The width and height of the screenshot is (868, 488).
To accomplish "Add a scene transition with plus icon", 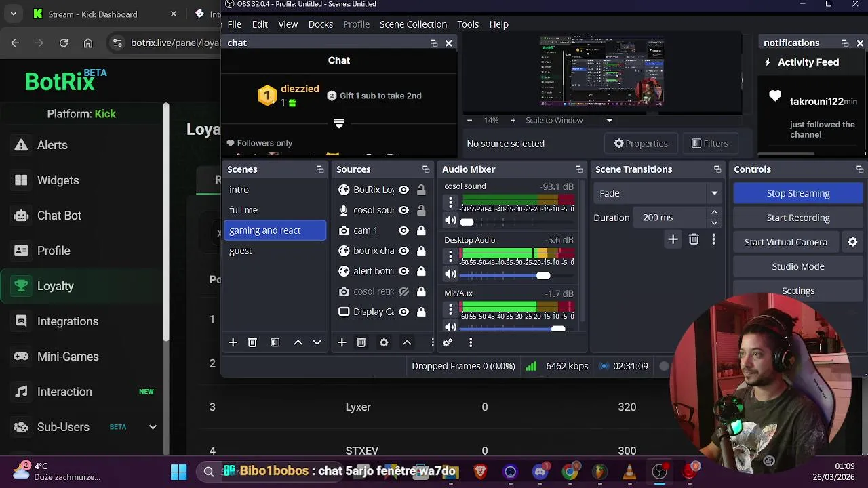I will click(x=673, y=239).
